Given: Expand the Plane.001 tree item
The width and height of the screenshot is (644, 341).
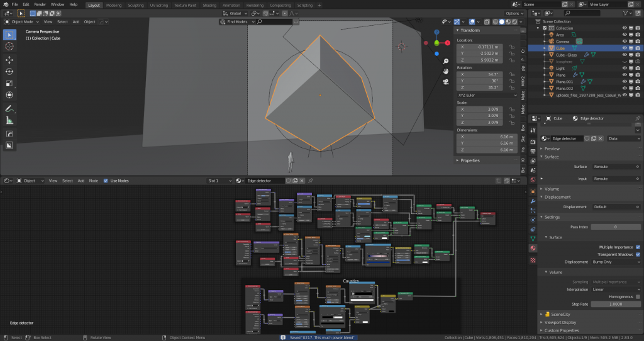Looking at the screenshot, I should tap(545, 82).
